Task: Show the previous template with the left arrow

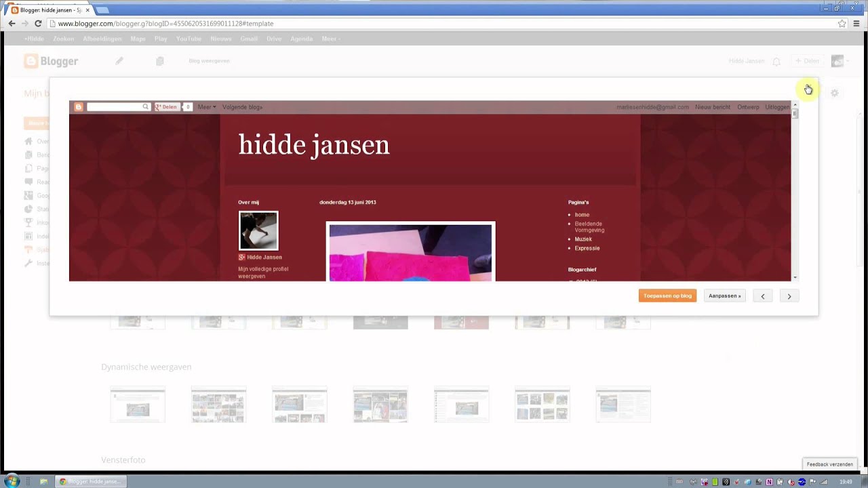Action: pos(763,296)
